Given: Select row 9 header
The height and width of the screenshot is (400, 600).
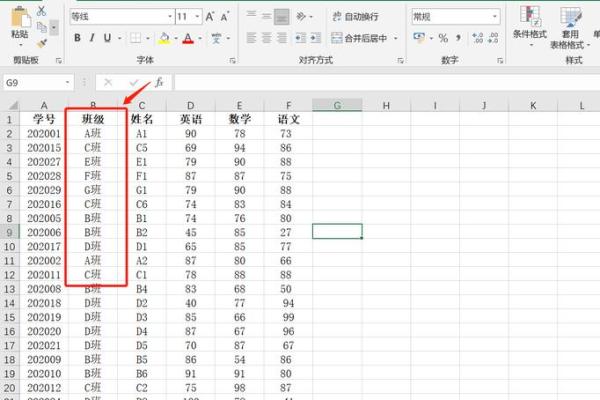Looking at the screenshot, I should coord(9,231).
